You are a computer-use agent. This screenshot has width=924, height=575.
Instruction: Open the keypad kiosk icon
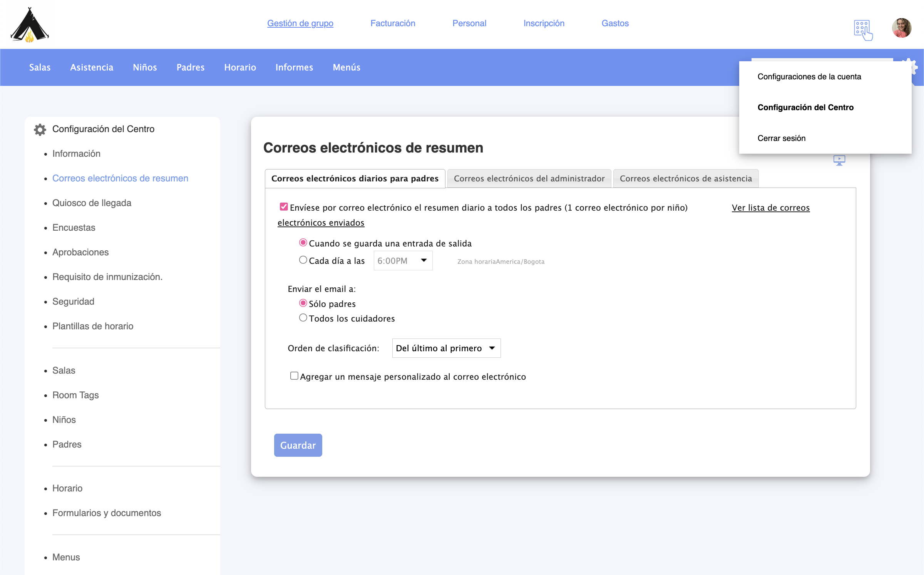pos(863,30)
